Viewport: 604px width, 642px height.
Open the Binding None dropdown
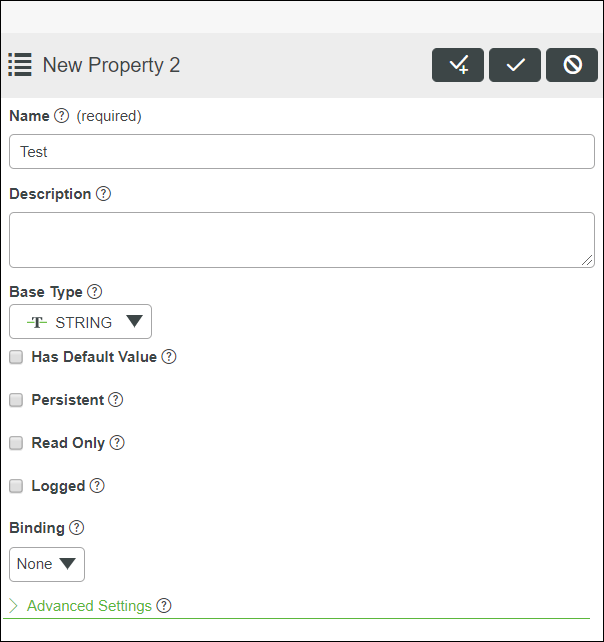coord(47,564)
